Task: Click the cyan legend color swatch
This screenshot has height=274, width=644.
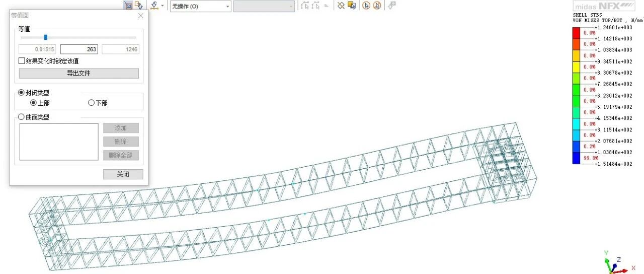Action: click(576, 123)
